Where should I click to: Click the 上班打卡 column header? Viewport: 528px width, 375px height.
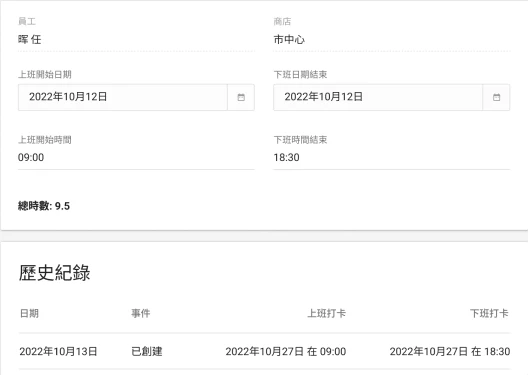pos(327,313)
